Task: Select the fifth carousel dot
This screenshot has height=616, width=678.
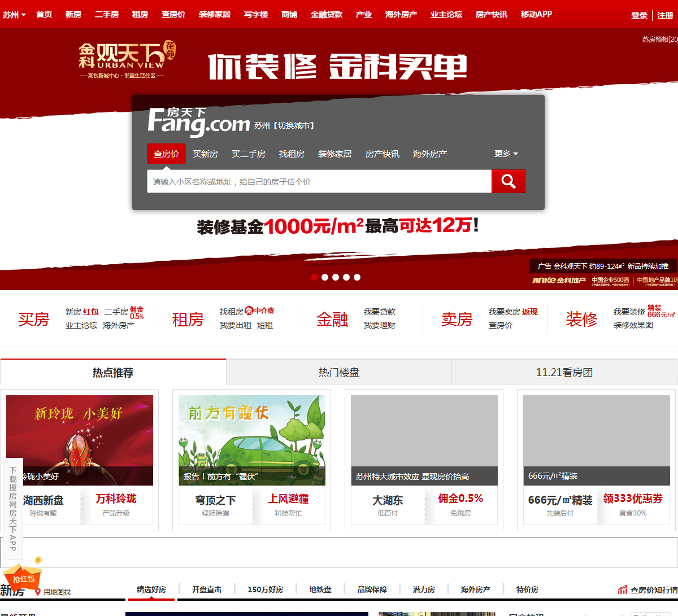Action: (x=357, y=277)
